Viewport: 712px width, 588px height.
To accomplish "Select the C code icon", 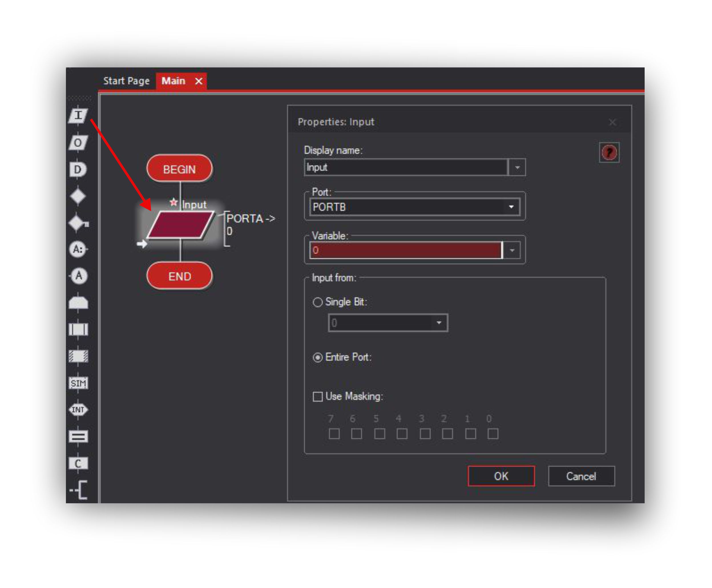I will tap(78, 463).
